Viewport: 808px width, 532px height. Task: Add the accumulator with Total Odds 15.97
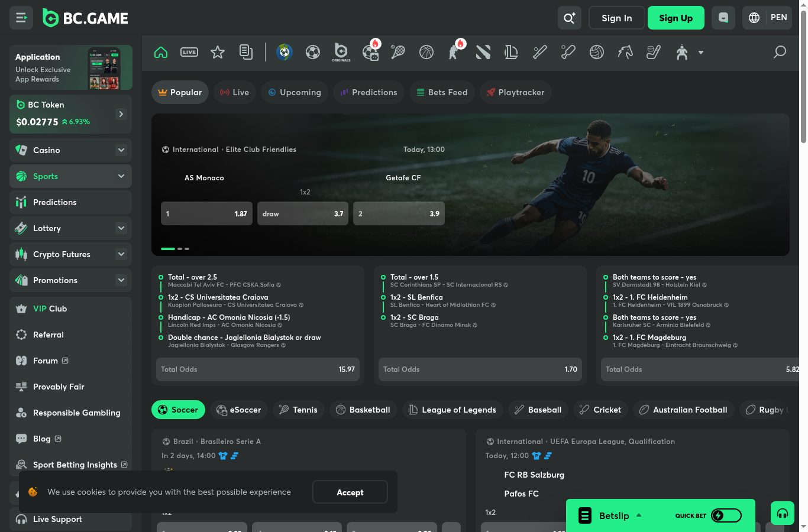point(258,369)
